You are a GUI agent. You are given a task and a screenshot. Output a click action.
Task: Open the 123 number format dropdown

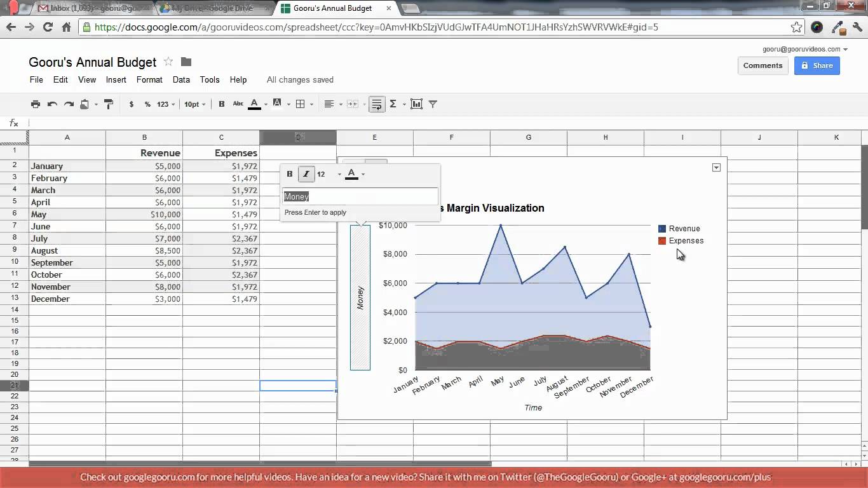pos(166,104)
